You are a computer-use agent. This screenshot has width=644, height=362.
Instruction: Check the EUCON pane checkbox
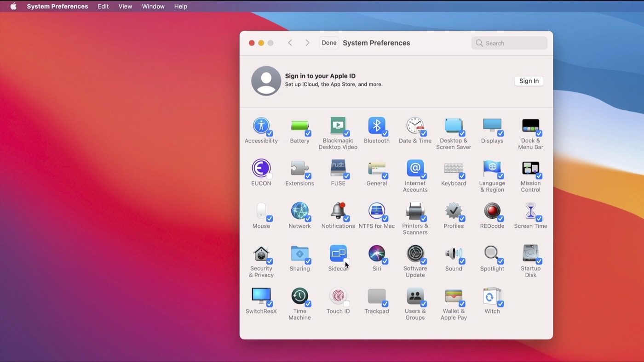click(x=270, y=176)
